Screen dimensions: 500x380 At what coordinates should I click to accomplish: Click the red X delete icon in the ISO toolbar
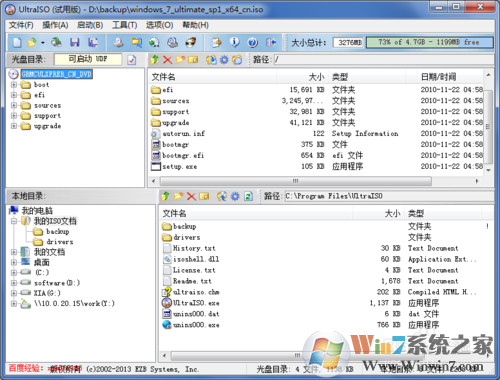click(167, 60)
